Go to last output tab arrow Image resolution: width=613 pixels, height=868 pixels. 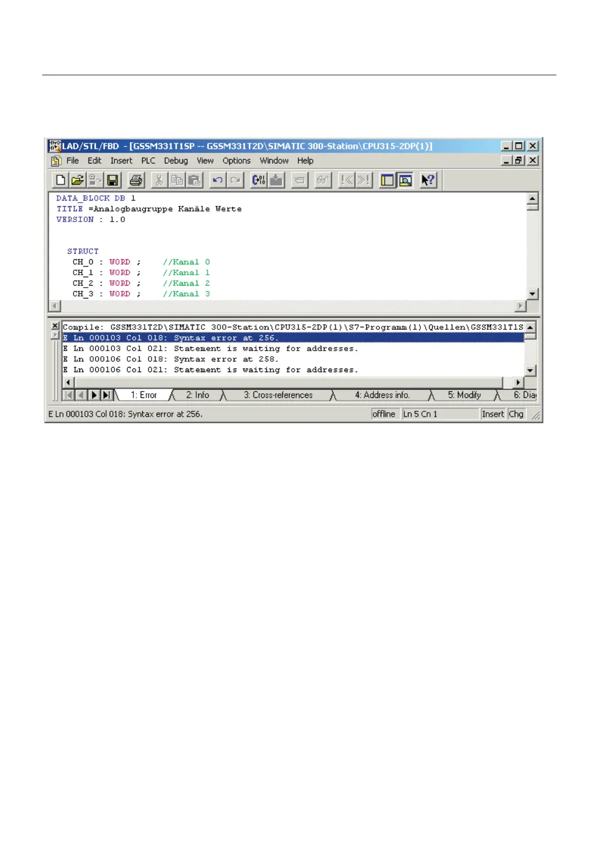coord(107,395)
